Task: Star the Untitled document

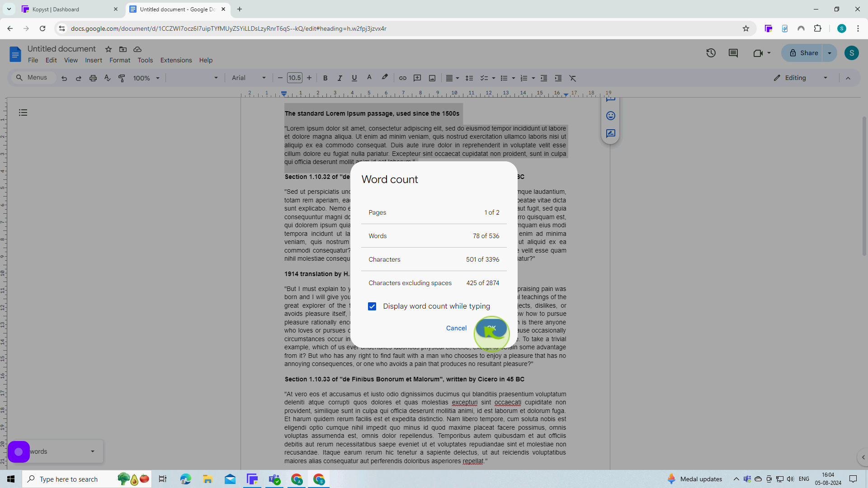Action: [x=108, y=49]
